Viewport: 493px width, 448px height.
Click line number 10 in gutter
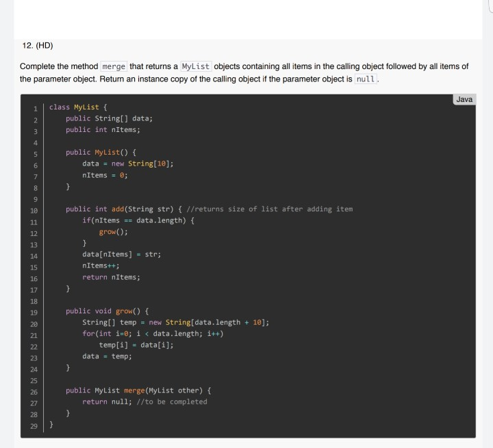(x=34, y=211)
